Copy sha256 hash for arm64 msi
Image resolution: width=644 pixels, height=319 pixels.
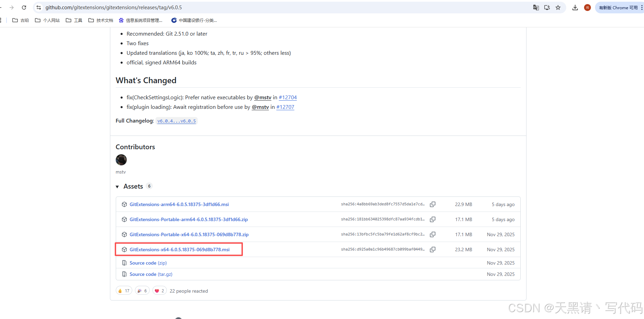[433, 204]
